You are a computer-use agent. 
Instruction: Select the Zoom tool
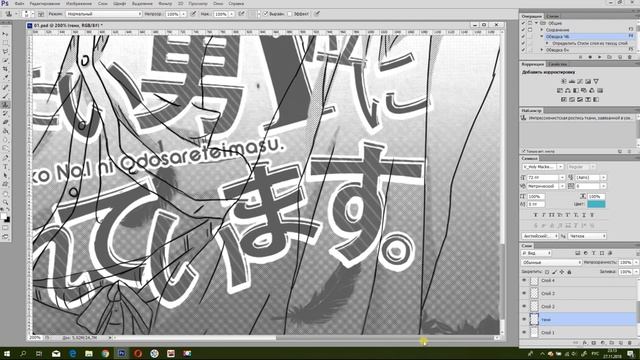5,202
